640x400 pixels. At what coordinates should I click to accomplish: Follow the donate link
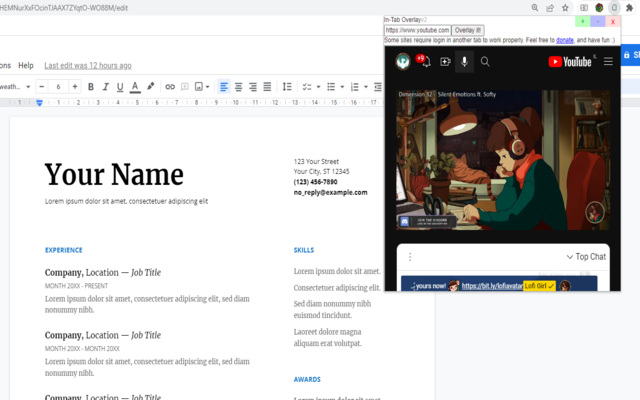click(565, 40)
